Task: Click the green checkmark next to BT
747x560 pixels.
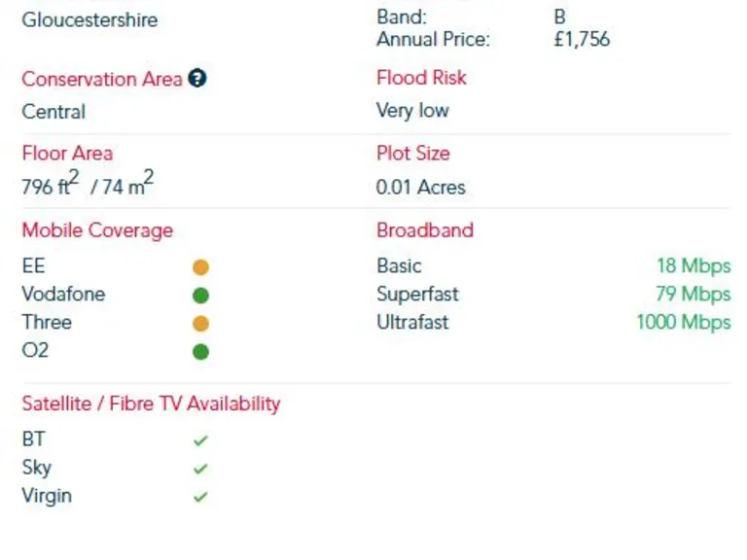Action: [x=200, y=440]
